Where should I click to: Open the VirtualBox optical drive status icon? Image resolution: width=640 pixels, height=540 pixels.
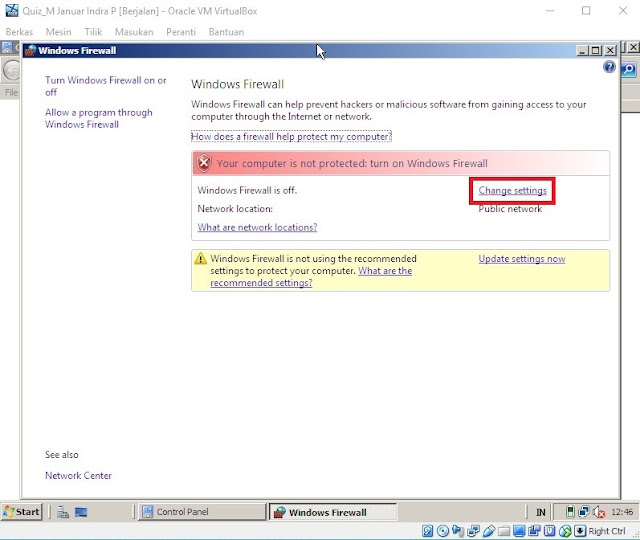[443, 531]
